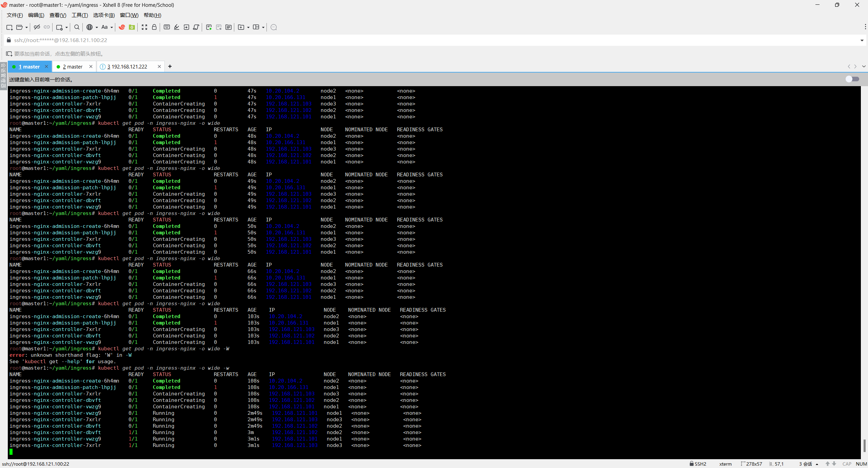Toggle the NUM indicator in the status bar
This screenshot has width=868, height=468.
pyautogui.click(x=861, y=464)
